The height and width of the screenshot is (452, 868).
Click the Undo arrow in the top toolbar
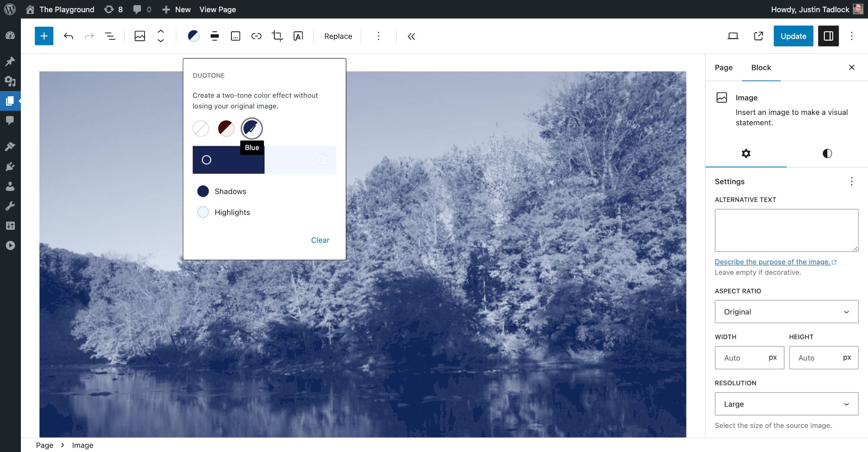[68, 36]
